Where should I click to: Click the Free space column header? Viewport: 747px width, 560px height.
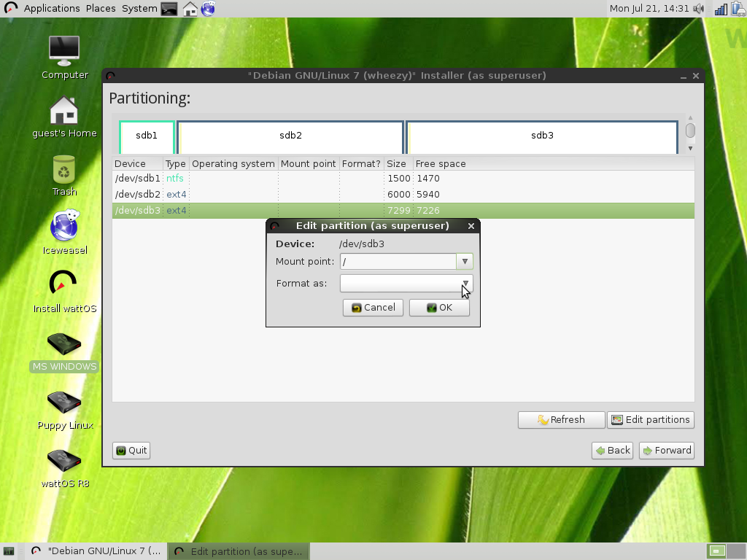(554, 164)
